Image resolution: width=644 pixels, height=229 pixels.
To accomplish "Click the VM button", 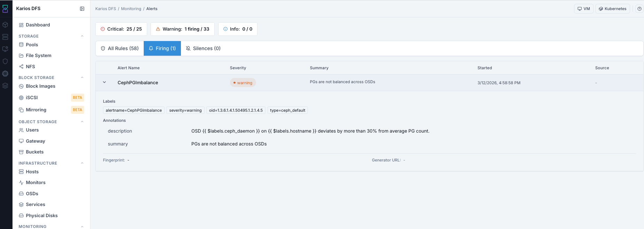I will tap(584, 9).
